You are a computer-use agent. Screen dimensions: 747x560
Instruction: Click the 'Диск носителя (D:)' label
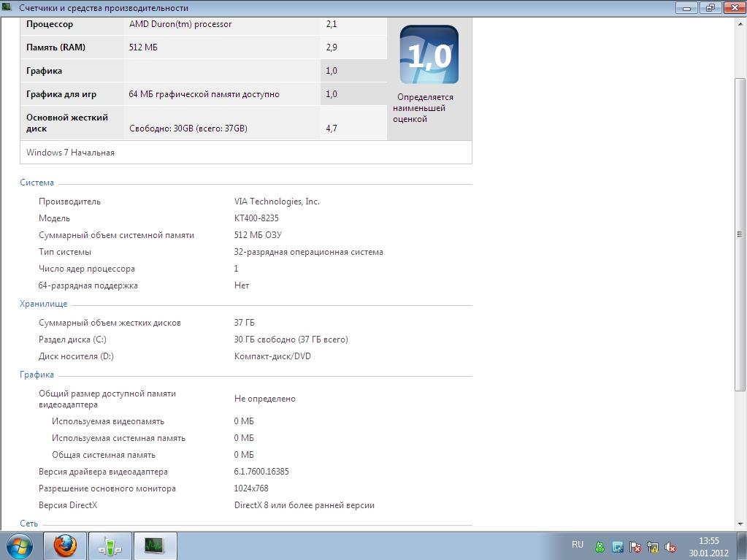(76, 356)
